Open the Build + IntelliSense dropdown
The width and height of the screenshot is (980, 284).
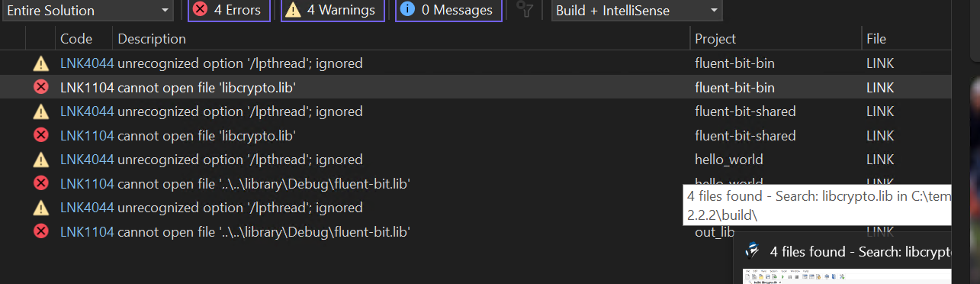click(637, 10)
